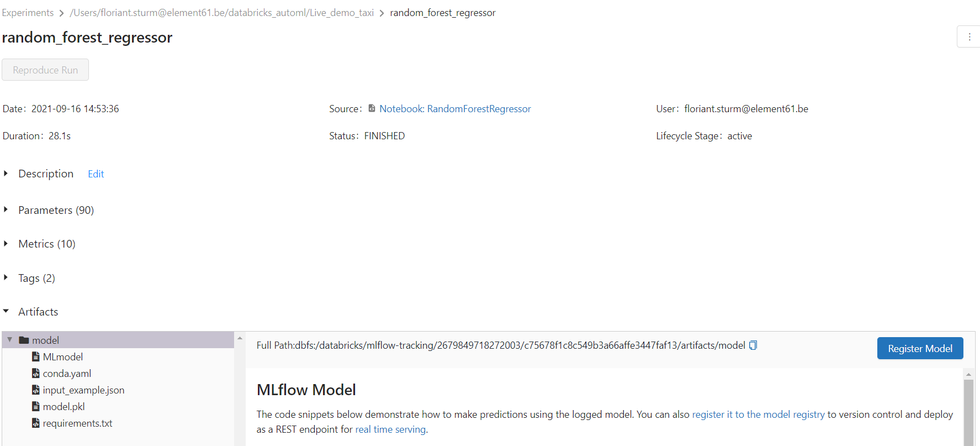Select model.pkl artifact

(63, 406)
